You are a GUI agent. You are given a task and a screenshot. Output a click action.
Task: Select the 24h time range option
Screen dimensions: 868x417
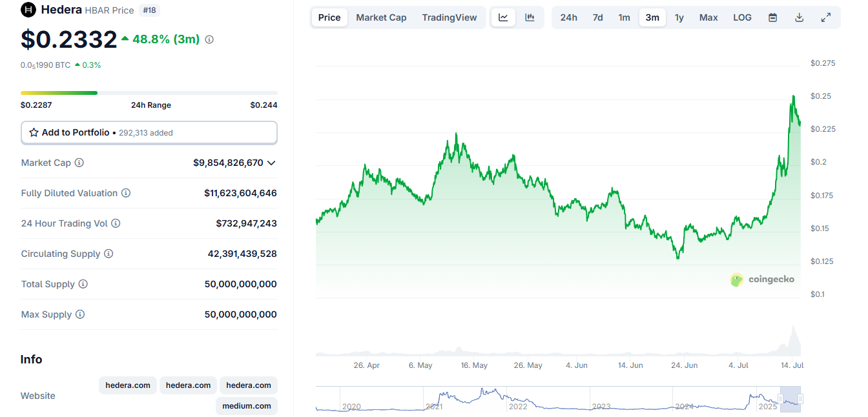(568, 17)
